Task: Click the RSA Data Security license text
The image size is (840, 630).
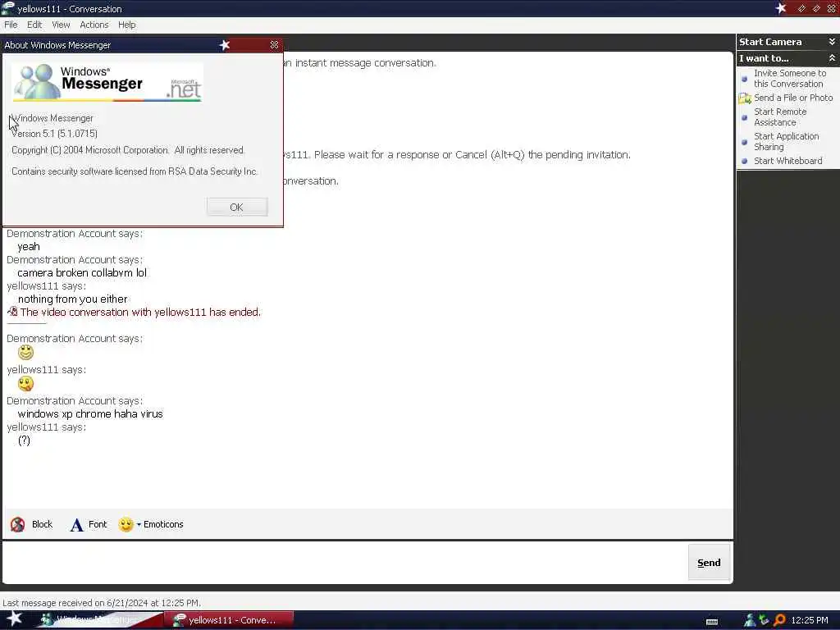Action: [135, 171]
